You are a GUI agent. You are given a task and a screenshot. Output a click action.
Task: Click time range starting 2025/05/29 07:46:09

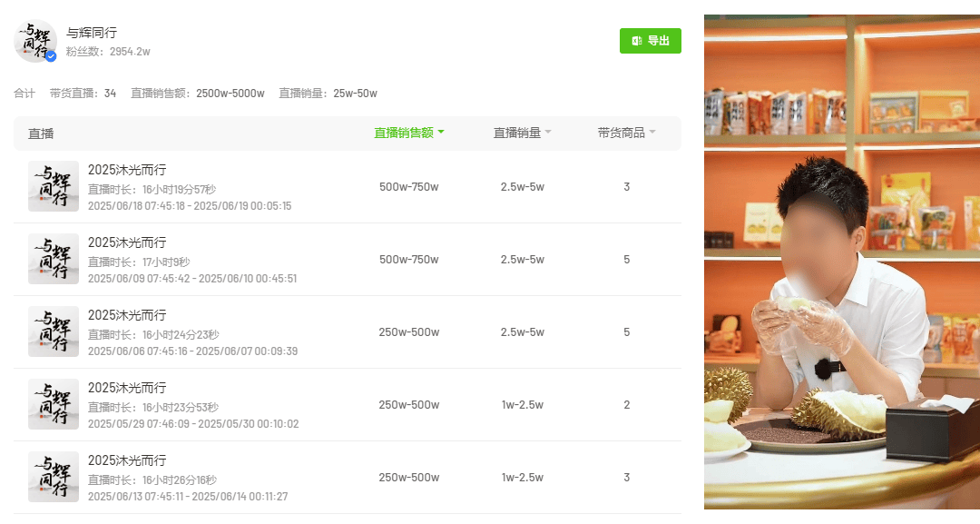pos(193,423)
